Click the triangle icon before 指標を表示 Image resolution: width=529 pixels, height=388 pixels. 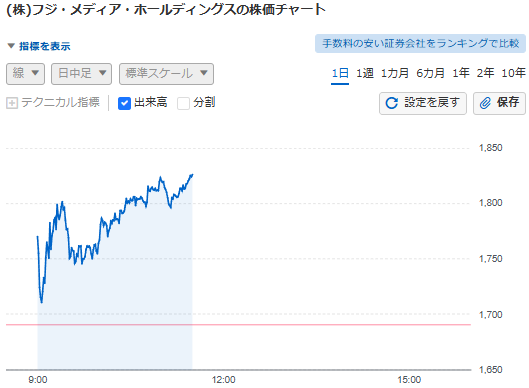click(x=11, y=46)
